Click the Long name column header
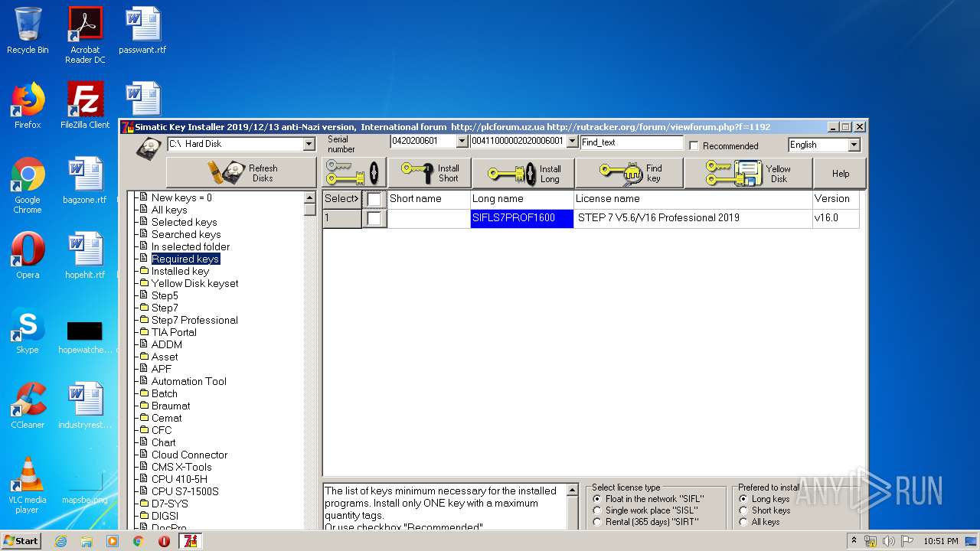 (522, 199)
